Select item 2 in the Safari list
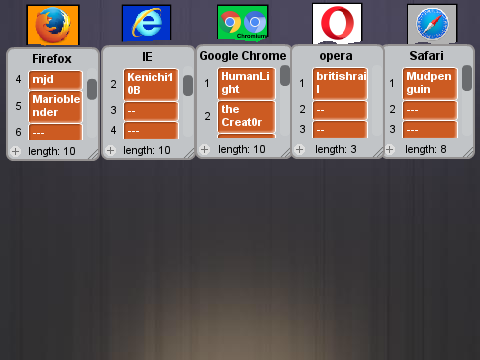480x360 pixels. tap(430, 110)
